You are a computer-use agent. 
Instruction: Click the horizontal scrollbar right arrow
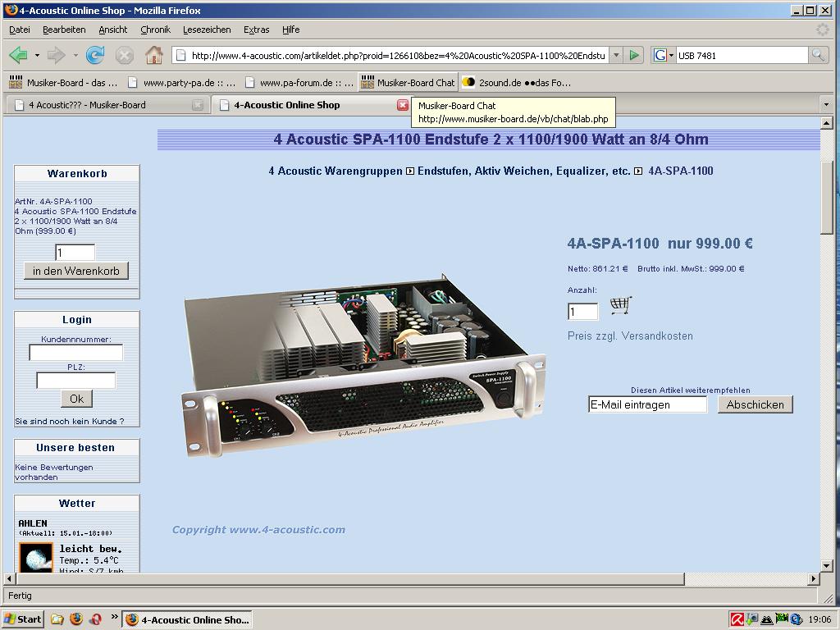pyautogui.click(x=813, y=578)
